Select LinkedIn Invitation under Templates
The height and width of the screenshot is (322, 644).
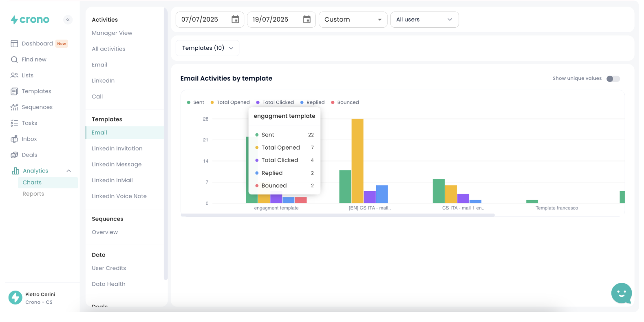click(x=117, y=148)
